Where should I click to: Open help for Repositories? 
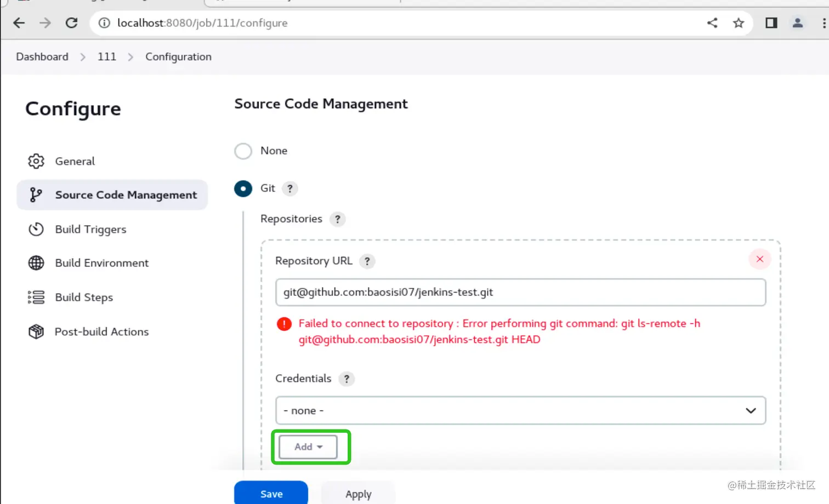click(338, 219)
